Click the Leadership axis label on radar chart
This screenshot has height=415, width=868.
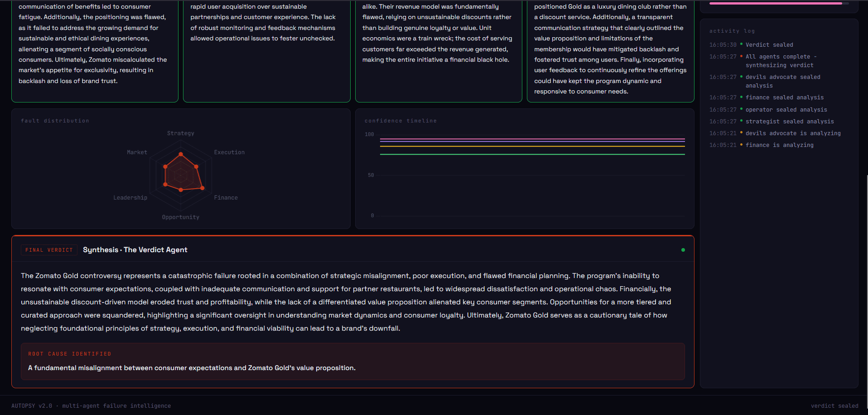point(130,198)
